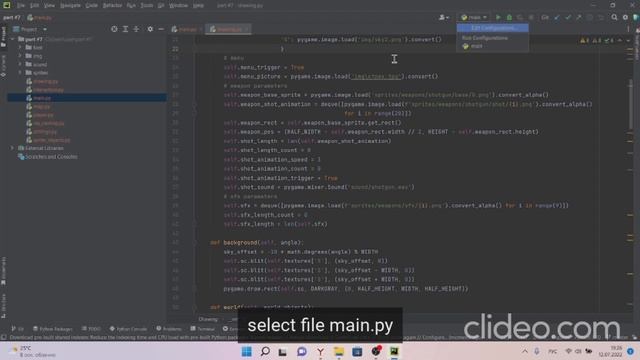Expand the sprites folder
This screenshot has width=640, height=360.
20,73
